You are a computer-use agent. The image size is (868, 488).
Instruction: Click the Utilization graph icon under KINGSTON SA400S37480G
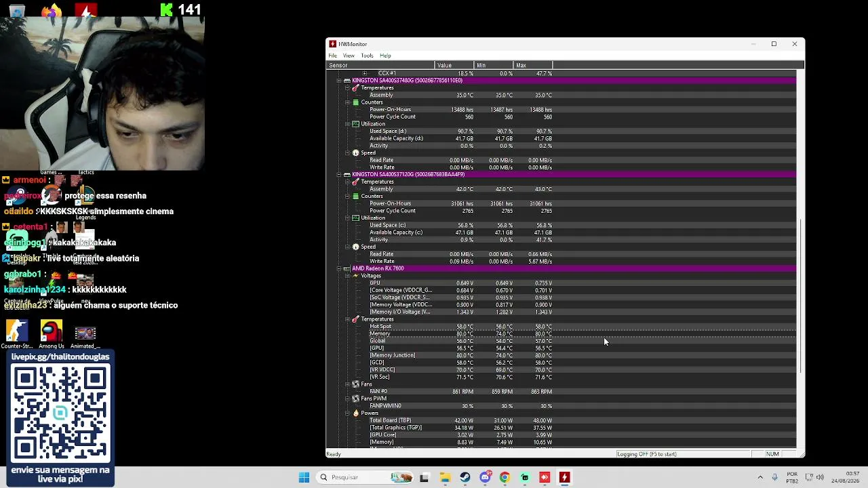click(355, 124)
